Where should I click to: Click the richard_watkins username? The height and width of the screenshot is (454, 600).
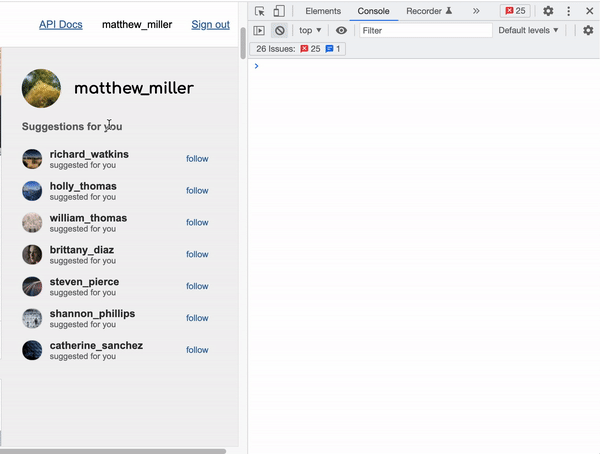[89, 154]
